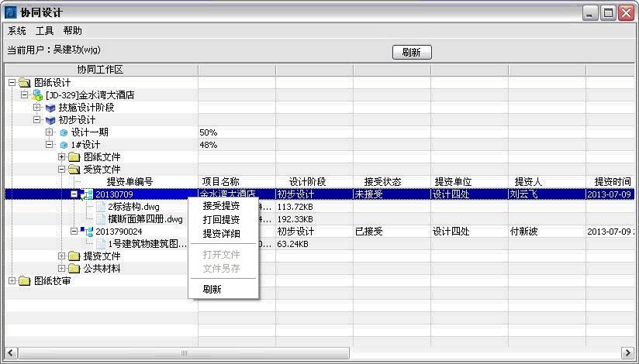Click the 192.33KB file size cell
Image resolution: width=639 pixels, height=364 pixels.
[295, 219]
